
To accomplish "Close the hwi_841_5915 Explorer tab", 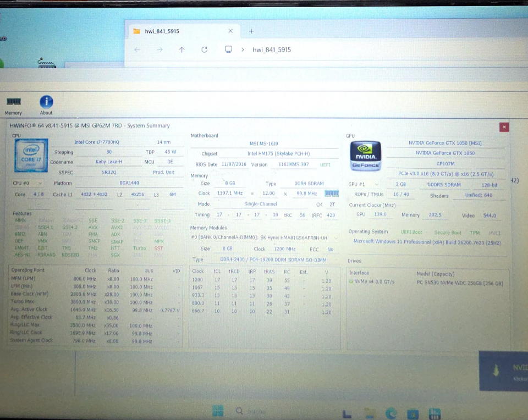I will coord(230,31).
